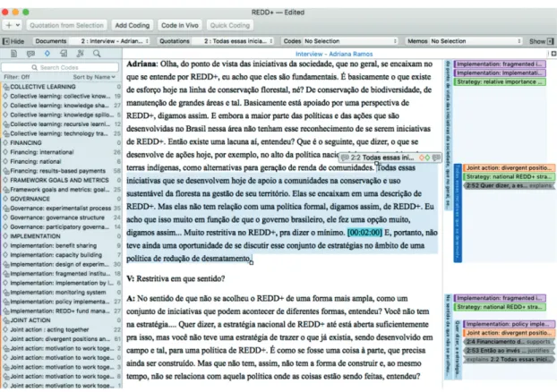The image size is (557, 392).
Task: Select the Joint action: divergent positions code in list
Action: point(61,338)
